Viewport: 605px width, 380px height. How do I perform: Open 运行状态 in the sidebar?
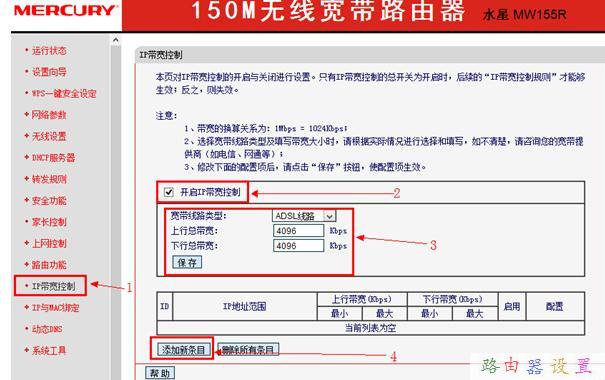click(49, 51)
